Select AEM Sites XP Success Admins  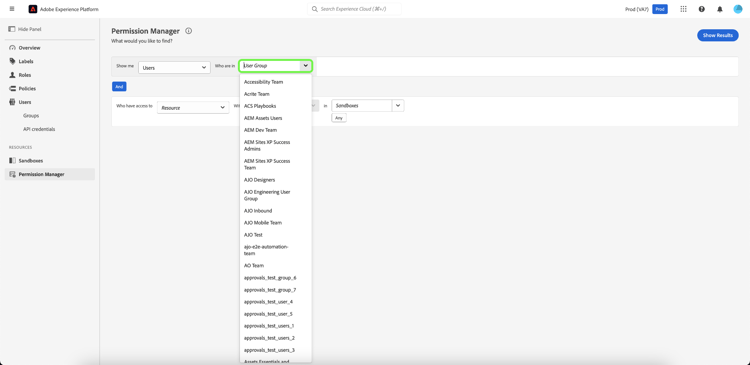click(276, 145)
